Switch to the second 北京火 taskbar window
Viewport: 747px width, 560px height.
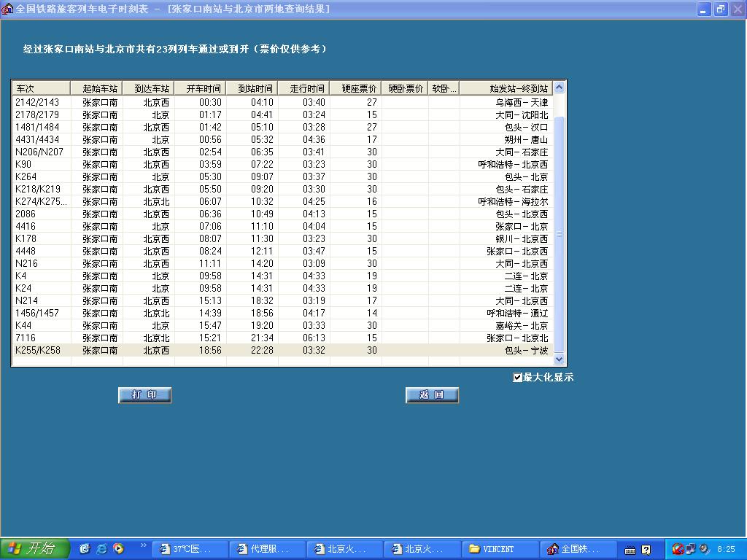[x=422, y=549]
